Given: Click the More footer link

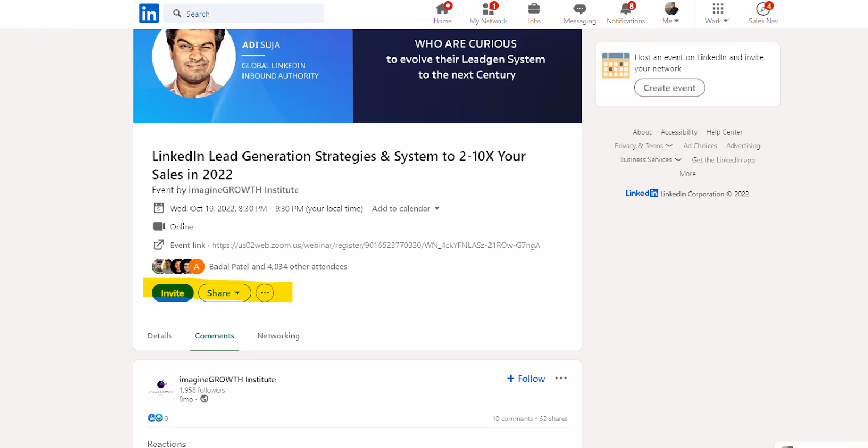Looking at the screenshot, I should (x=687, y=174).
